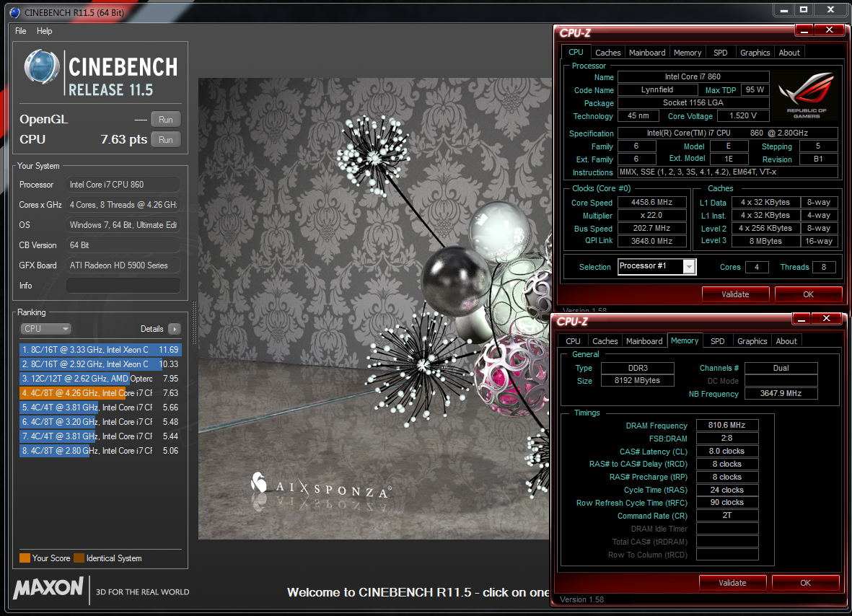The height and width of the screenshot is (616, 852).
Task: Click the Multiplier x 22.0 value
Action: (x=651, y=215)
